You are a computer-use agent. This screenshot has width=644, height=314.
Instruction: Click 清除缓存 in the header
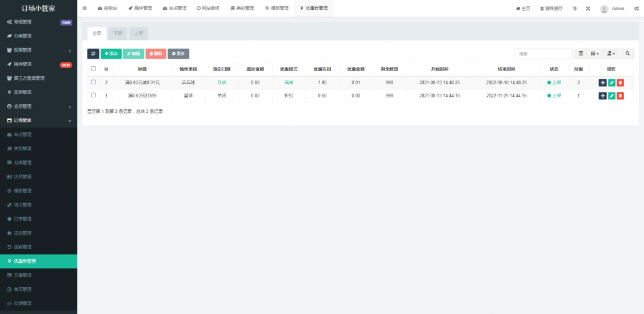pyautogui.click(x=551, y=9)
